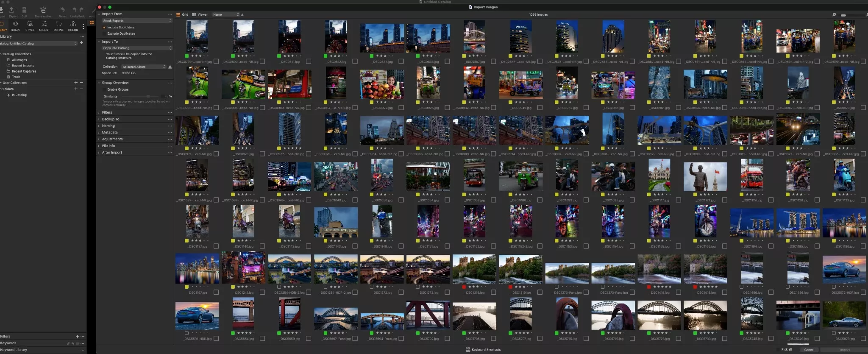Click the Cancel button
The image size is (868, 354).
click(x=809, y=350)
